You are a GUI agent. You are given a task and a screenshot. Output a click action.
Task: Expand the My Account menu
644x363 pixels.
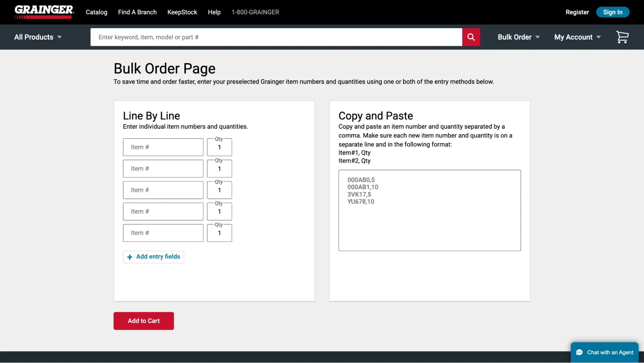(577, 37)
